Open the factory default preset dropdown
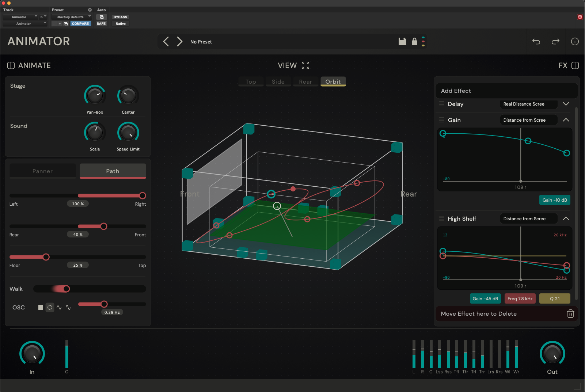585x392 pixels. coord(72,17)
